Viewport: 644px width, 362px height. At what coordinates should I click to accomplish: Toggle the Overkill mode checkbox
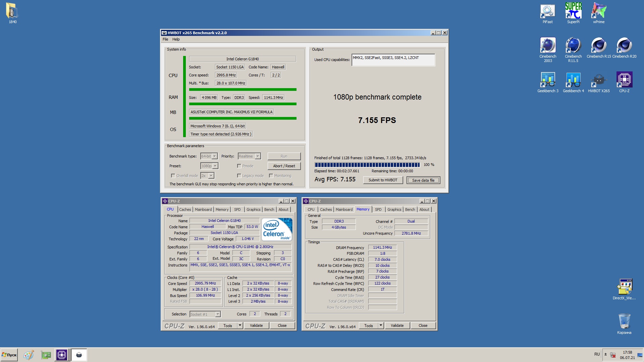click(173, 176)
